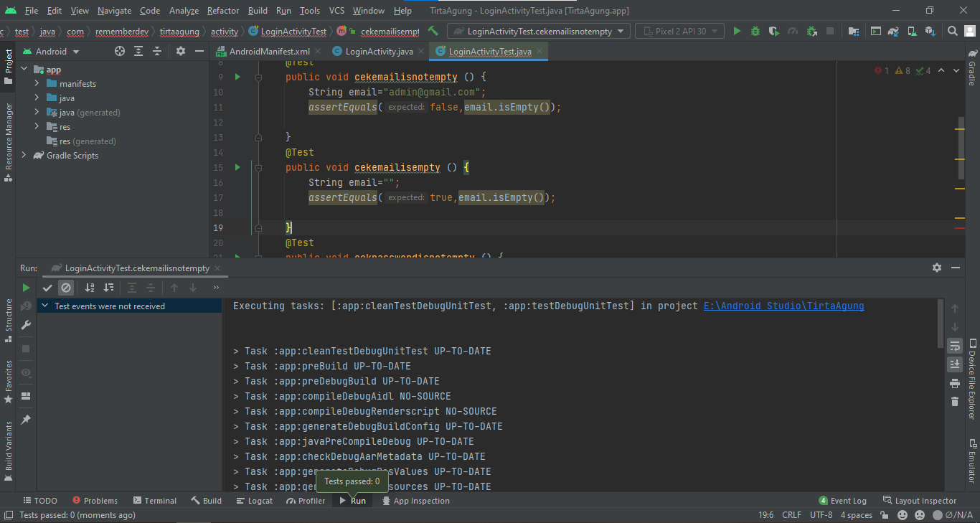
Task: Open the Terminal tool window
Action: click(154, 501)
